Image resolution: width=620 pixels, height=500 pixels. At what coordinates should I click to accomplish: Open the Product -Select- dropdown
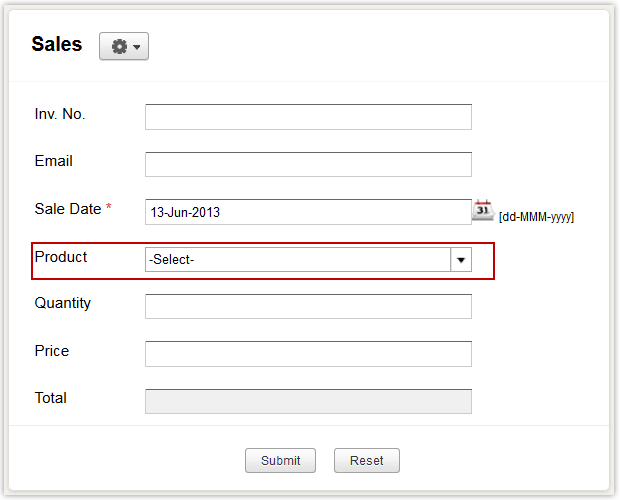[298, 260]
